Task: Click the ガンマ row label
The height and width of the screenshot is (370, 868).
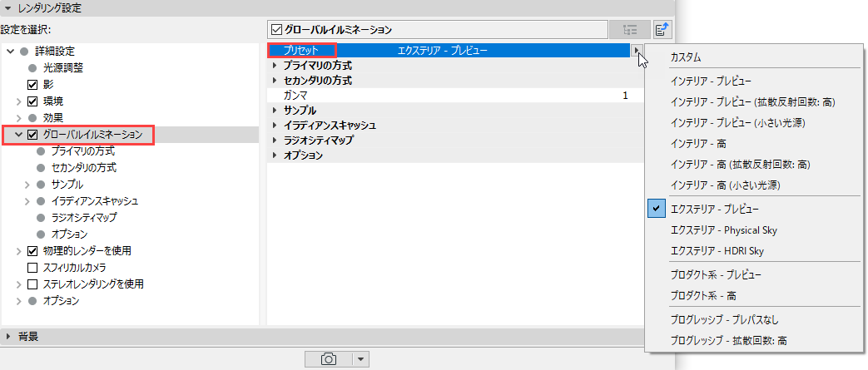Action: (x=295, y=96)
